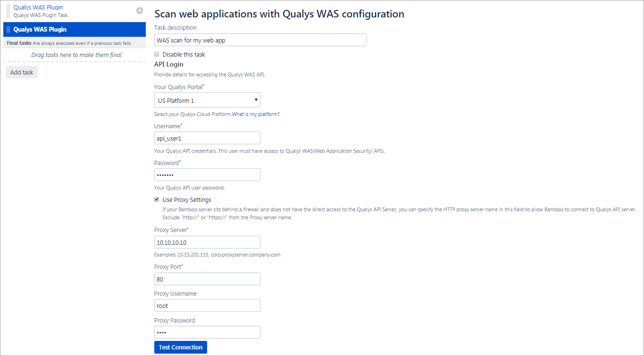Click into the Proxy Password field
The image size is (644, 356).
click(207, 332)
